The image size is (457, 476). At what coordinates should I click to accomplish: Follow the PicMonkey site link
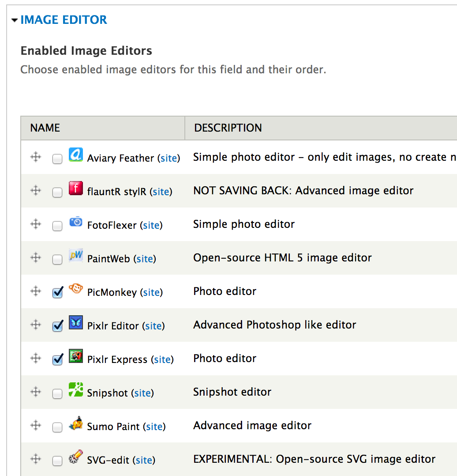[151, 292]
